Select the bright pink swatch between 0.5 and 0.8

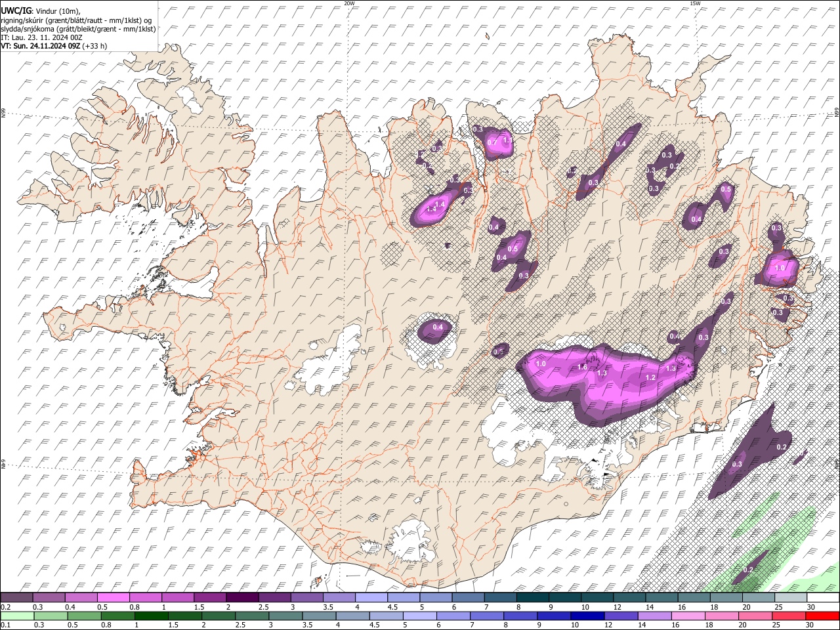pos(113,598)
